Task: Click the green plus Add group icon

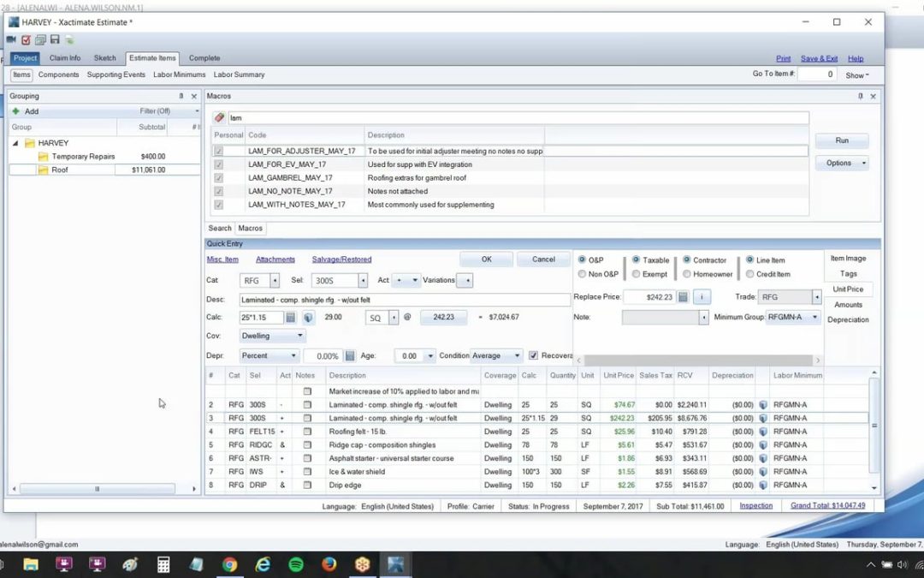Action: click(16, 110)
